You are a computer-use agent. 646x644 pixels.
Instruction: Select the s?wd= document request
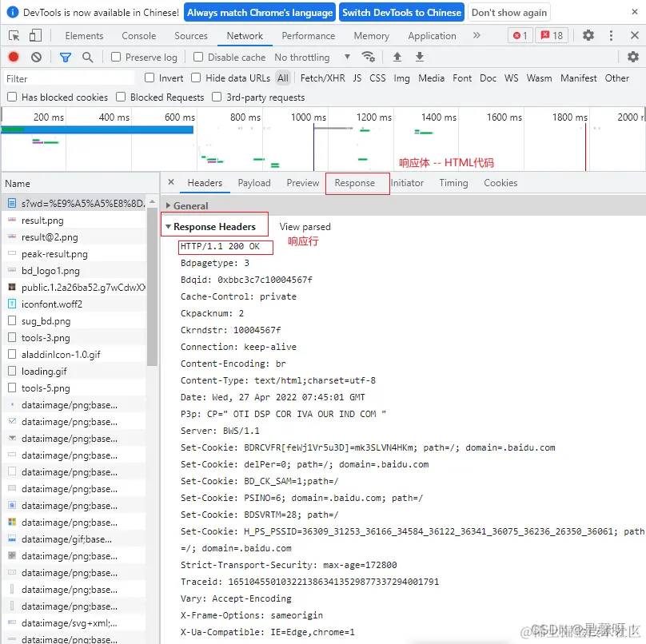click(x=74, y=204)
